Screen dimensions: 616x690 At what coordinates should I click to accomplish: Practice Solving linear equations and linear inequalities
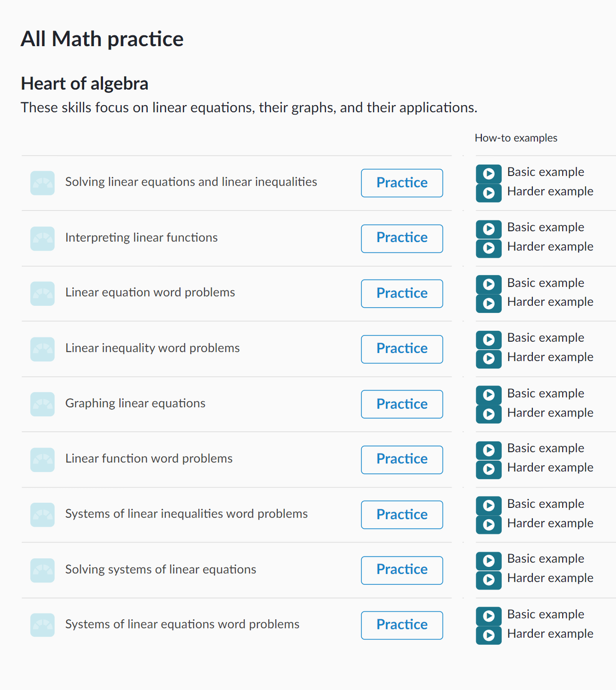pos(402,183)
